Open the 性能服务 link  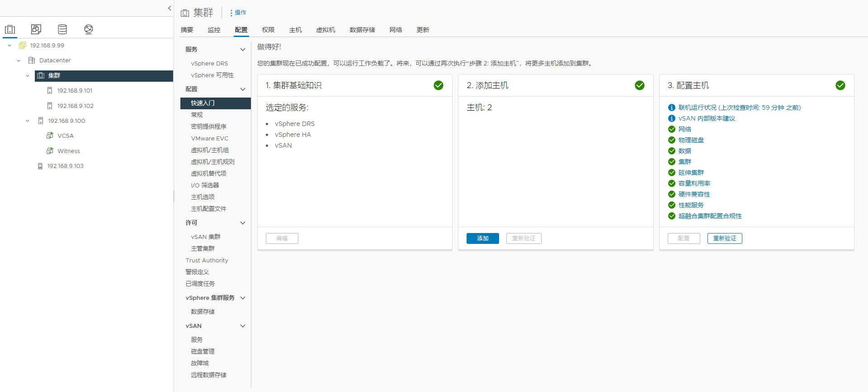pyautogui.click(x=691, y=205)
